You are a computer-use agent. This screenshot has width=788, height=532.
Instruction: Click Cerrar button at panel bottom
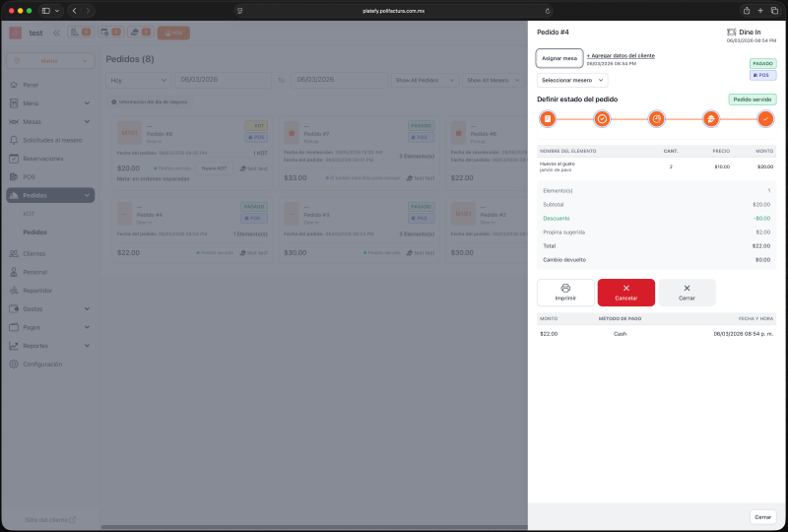(762, 517)
